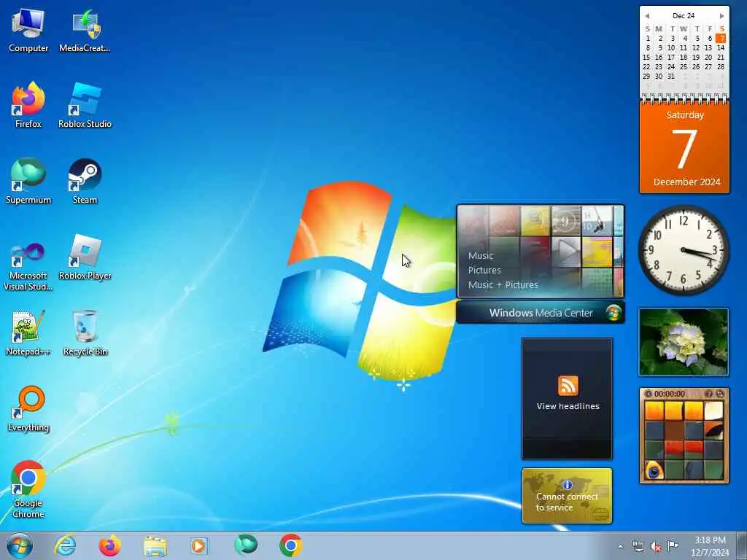
Task: Pause the picture puzzle timer icon
Action: (648, 394)
